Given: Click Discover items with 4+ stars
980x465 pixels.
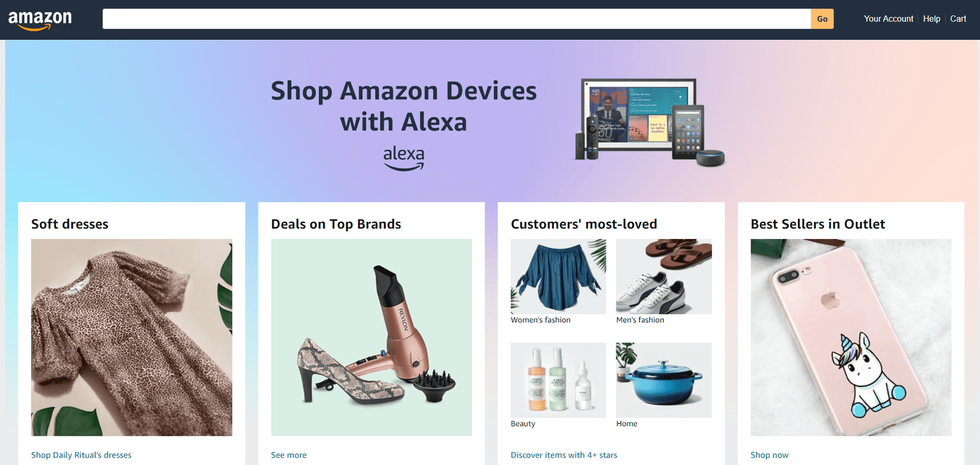Looking at the screenshot, I should point(564,455).
